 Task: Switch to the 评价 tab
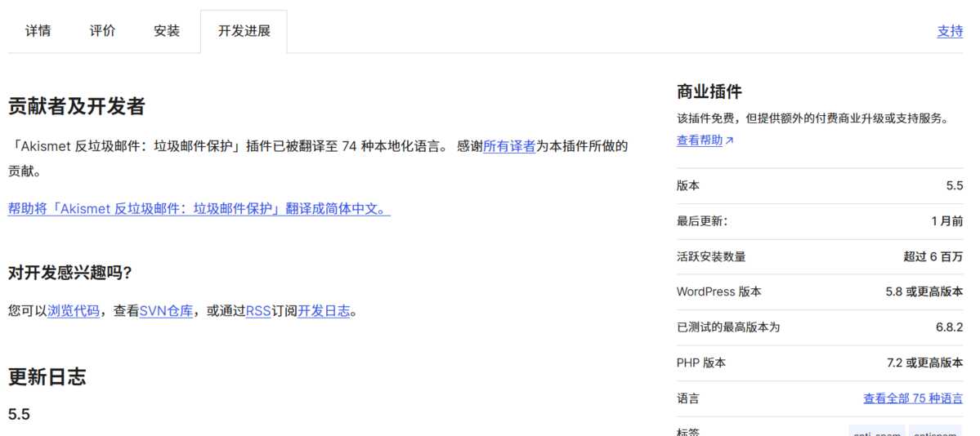pyautogui.click(x=102, y=31)
